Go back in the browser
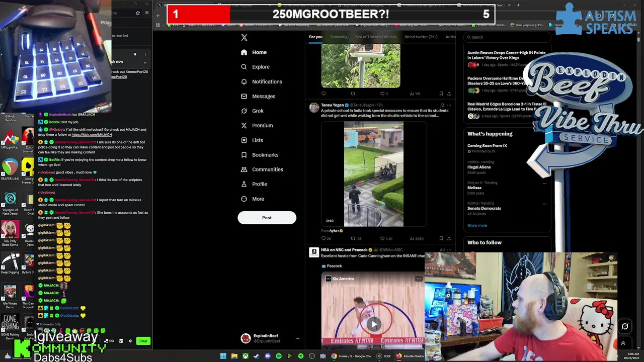The height and width of the screenshot is (362, 644). [x=158, y=16]
